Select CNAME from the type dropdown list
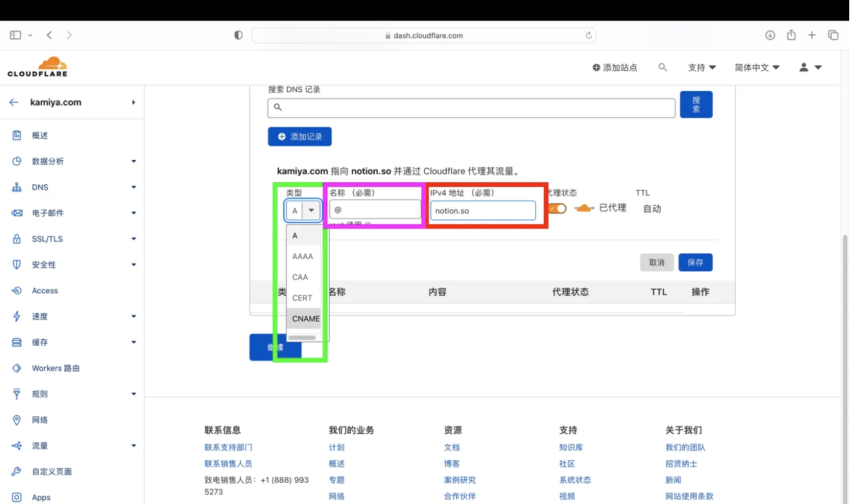The width and height of the screenshot is (851, 504). (305, 319)
